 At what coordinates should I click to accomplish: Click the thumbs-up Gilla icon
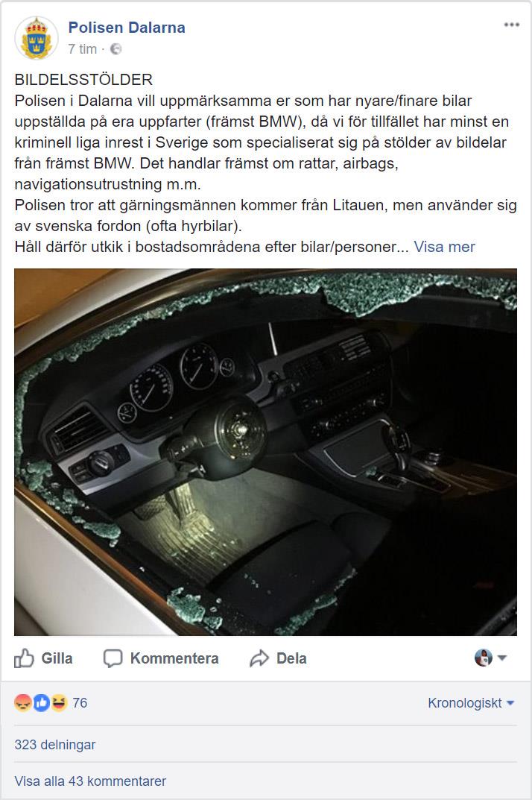(24, 658)
